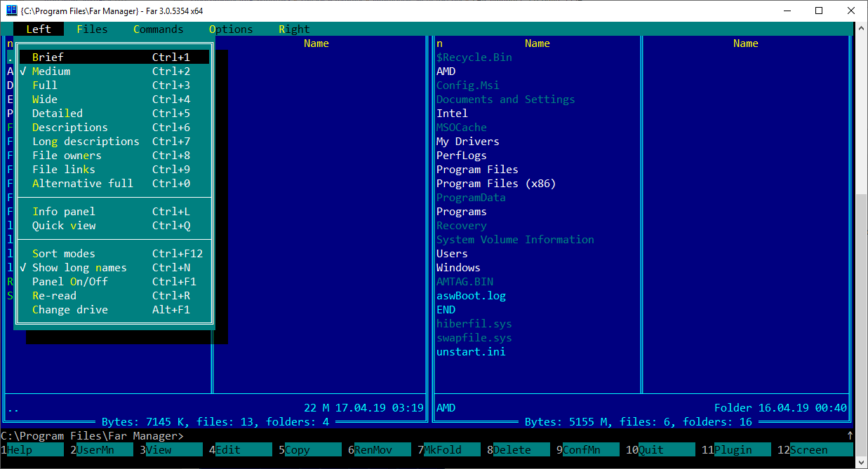
Task: Click the window's vertical scrollbar
Action: tap(862, 245)
